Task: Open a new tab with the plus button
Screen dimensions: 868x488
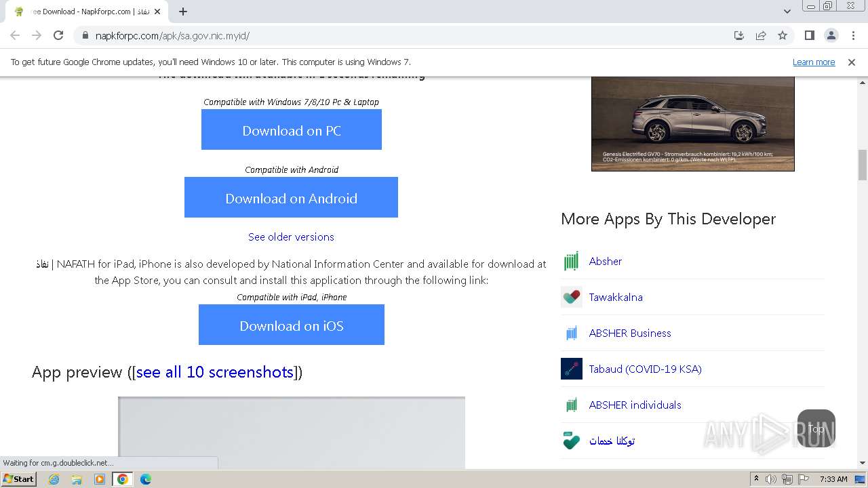Action: pos(182,12)
